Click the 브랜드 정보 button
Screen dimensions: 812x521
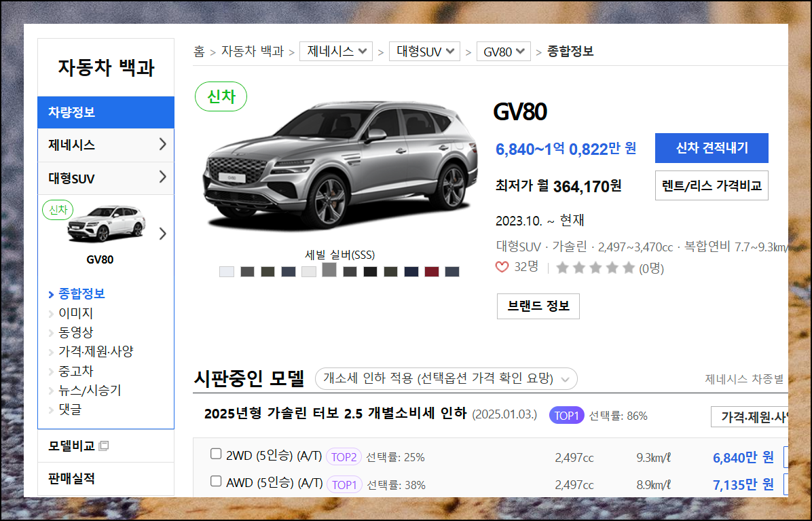point(538,306)
